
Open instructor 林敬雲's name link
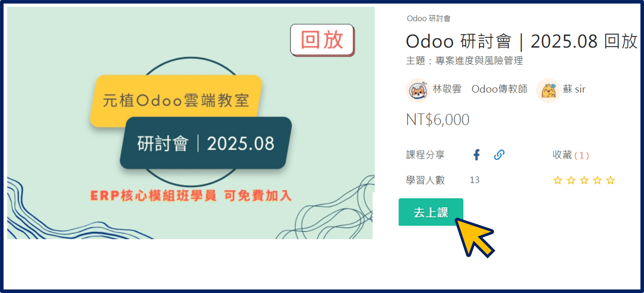(447, 89)
